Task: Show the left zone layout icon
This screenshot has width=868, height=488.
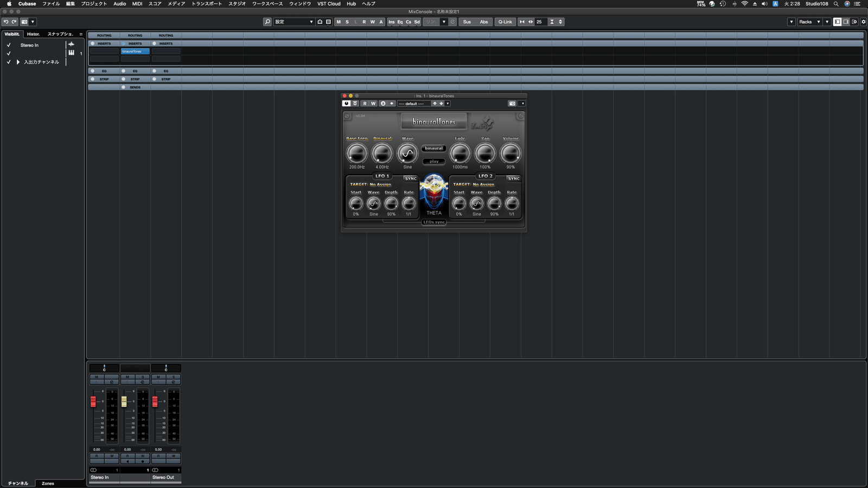Action: (838, 22)
